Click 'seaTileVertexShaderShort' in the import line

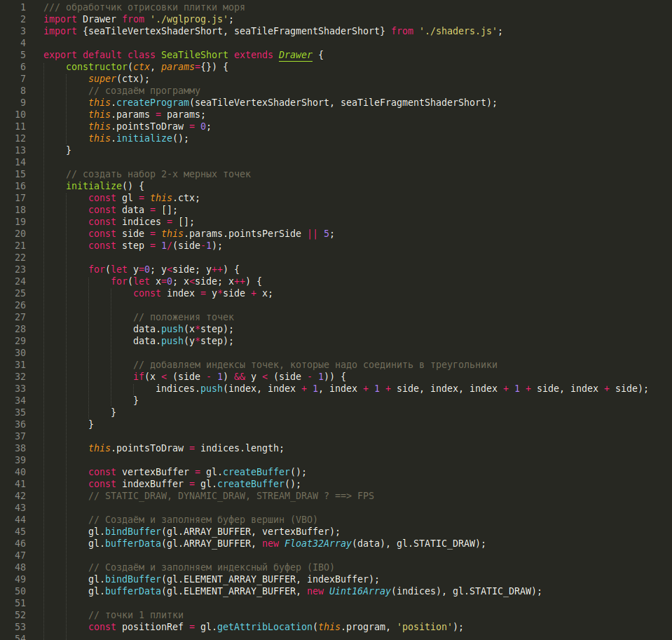tap(156, 31)
